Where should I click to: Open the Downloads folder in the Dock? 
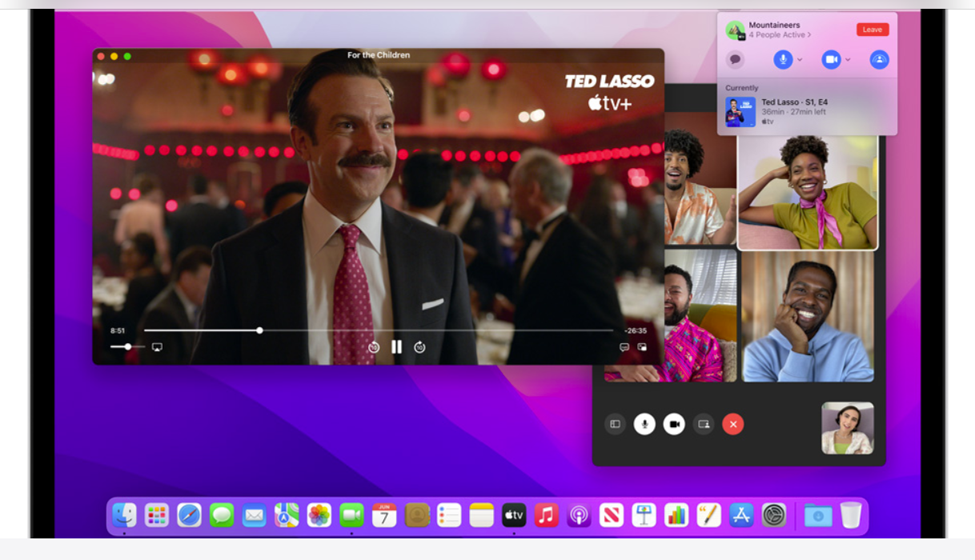[x=817, y=515]
